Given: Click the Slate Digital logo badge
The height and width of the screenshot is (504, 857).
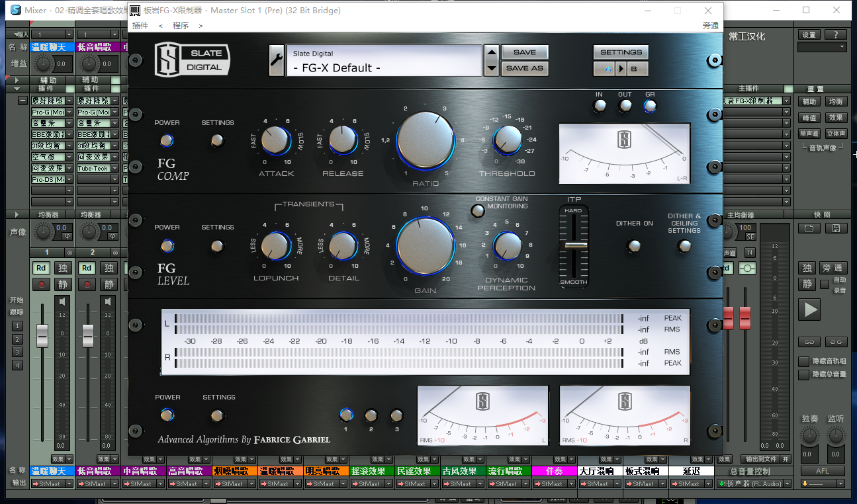Looking at the screenshot, I should [192, 60].
